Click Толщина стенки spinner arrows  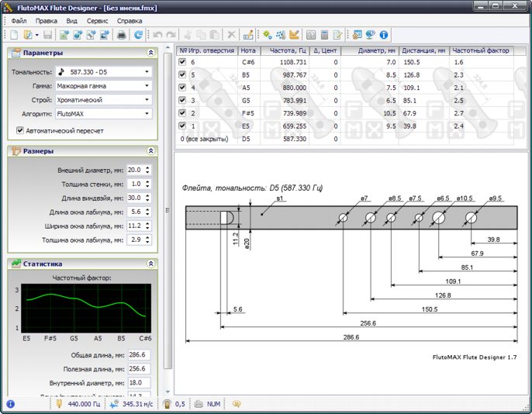[147, 184]
